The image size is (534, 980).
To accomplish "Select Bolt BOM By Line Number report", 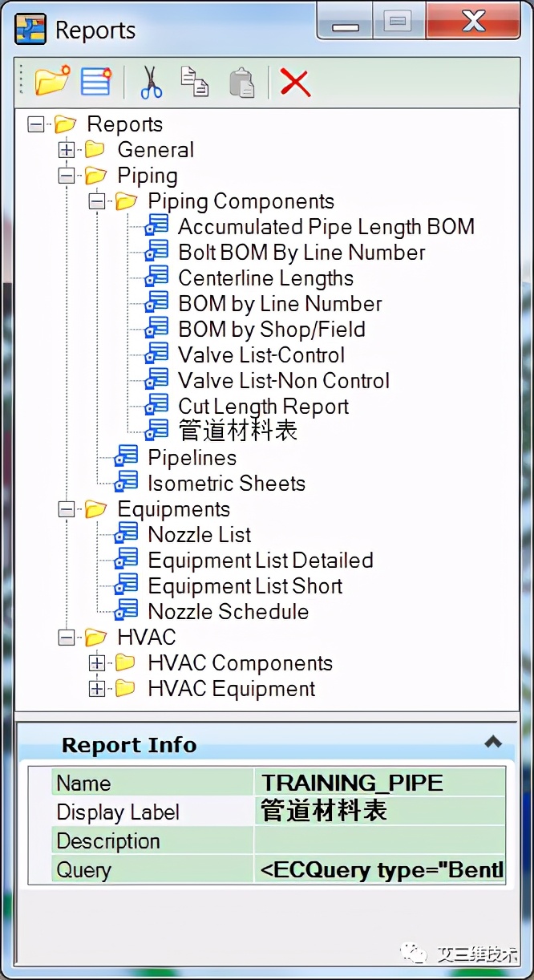I will [301, 253].
